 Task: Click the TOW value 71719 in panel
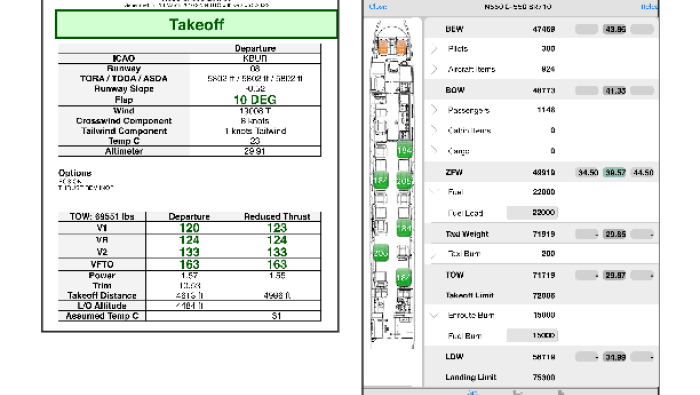pyautogui.click(x=544, y=275)
